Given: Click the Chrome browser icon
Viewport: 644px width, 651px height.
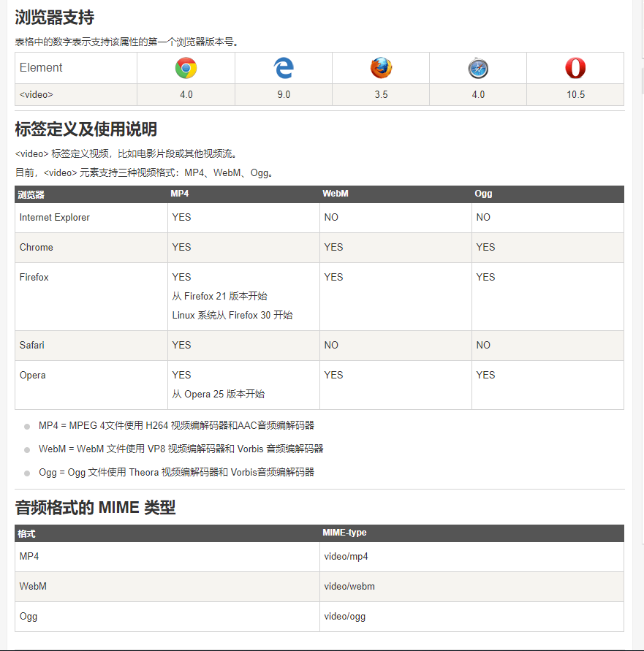Looking at the screenshot, I should [186, 68].
